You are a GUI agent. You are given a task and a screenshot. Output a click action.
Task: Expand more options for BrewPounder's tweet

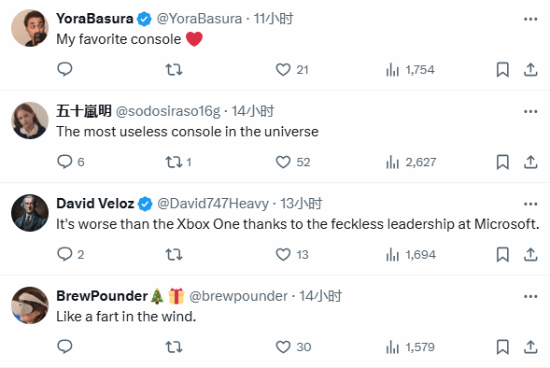[x=531, y=296]
